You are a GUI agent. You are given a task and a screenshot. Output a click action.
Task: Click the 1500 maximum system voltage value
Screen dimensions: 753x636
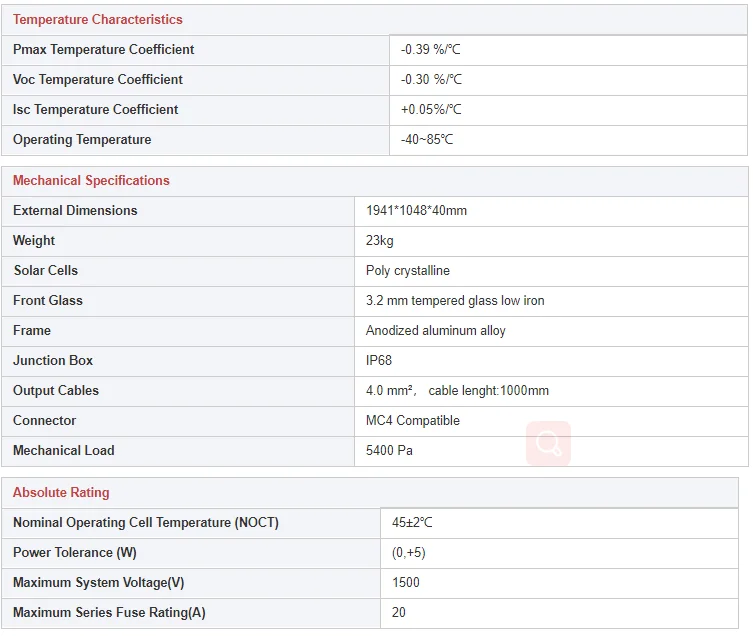pos(406,583)
